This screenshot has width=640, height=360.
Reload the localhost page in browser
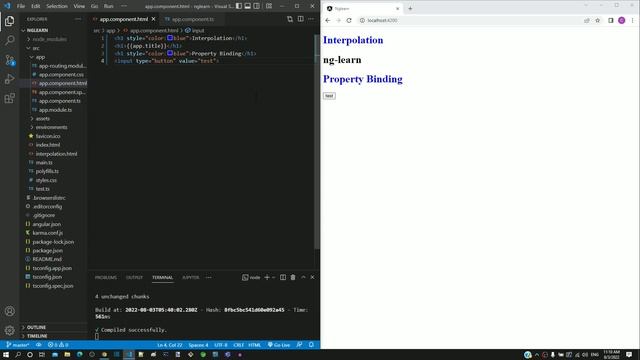[x=349, y=20]
